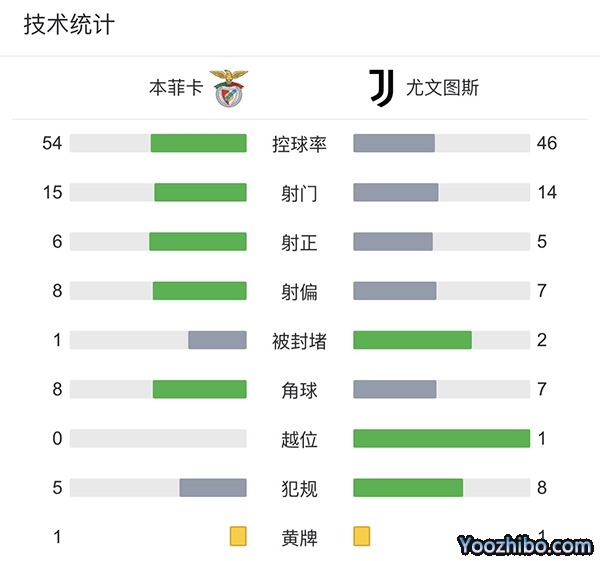Select the 本菲卡 team name

click(x=176, y=88)
